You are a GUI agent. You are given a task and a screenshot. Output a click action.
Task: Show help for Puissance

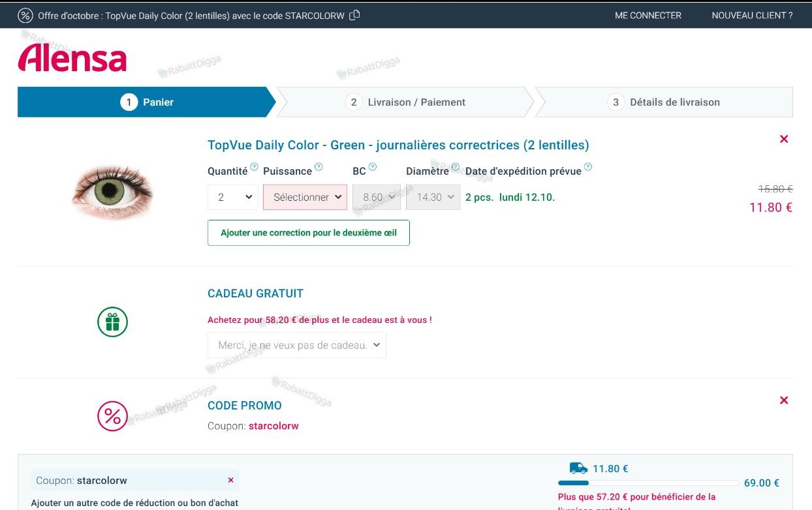pyautogui.click(x=319, y=167)
